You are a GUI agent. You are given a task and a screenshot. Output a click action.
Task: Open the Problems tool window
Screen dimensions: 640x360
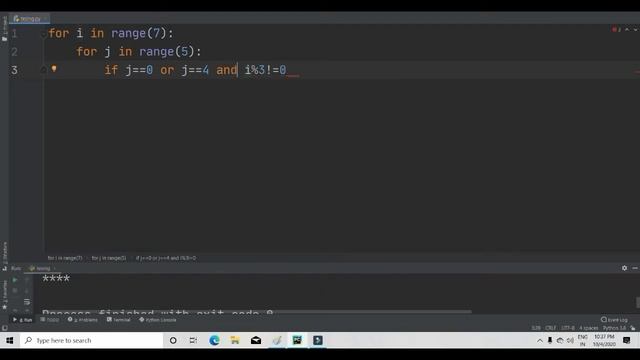83,320
